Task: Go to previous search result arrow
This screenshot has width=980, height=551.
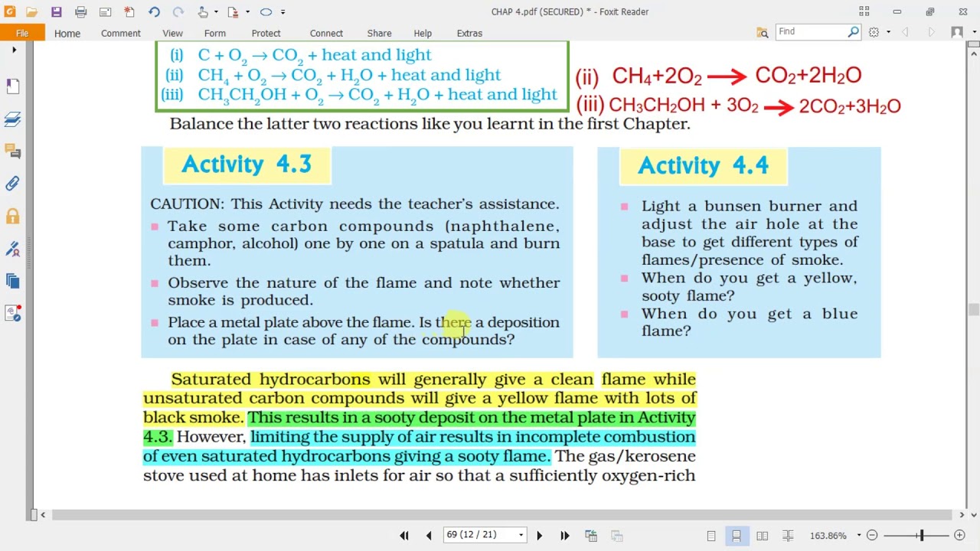Action: coord(906,32)
